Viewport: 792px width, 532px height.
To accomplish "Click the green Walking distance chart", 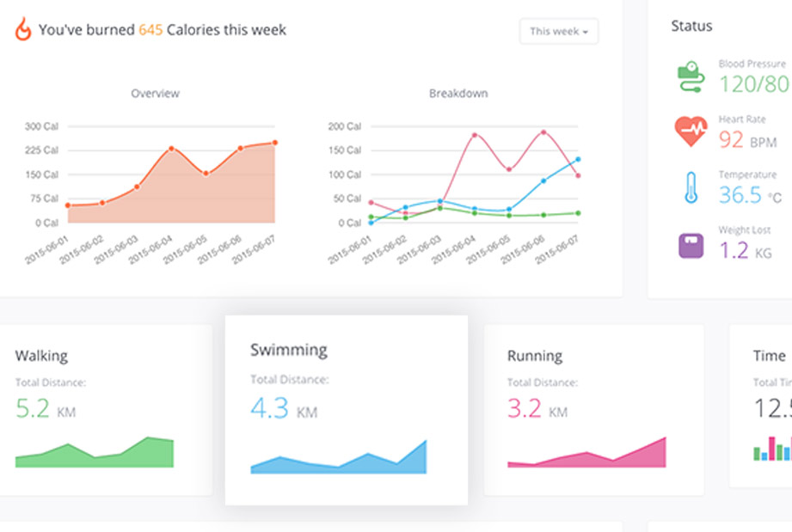I will tap(95, 452).
